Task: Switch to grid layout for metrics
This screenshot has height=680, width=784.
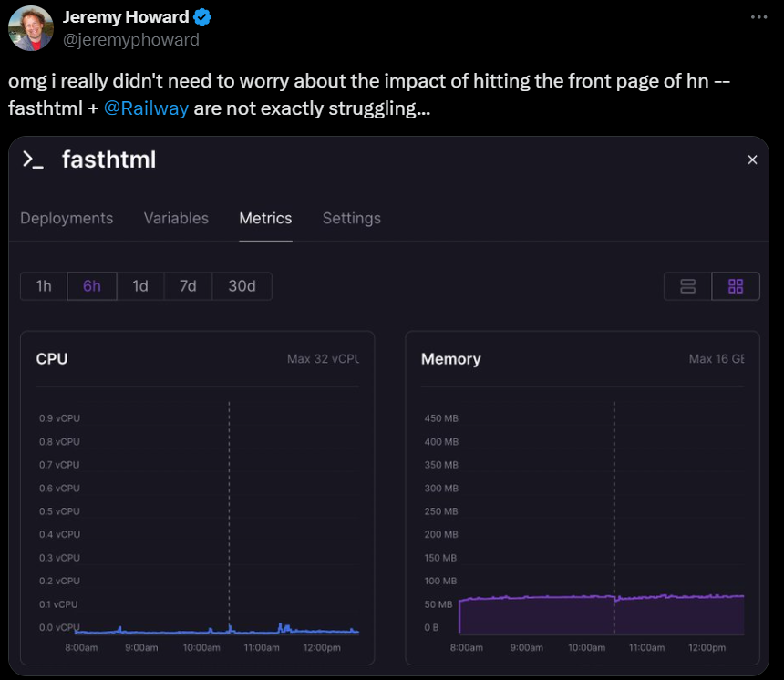Action: pos(736,286)
